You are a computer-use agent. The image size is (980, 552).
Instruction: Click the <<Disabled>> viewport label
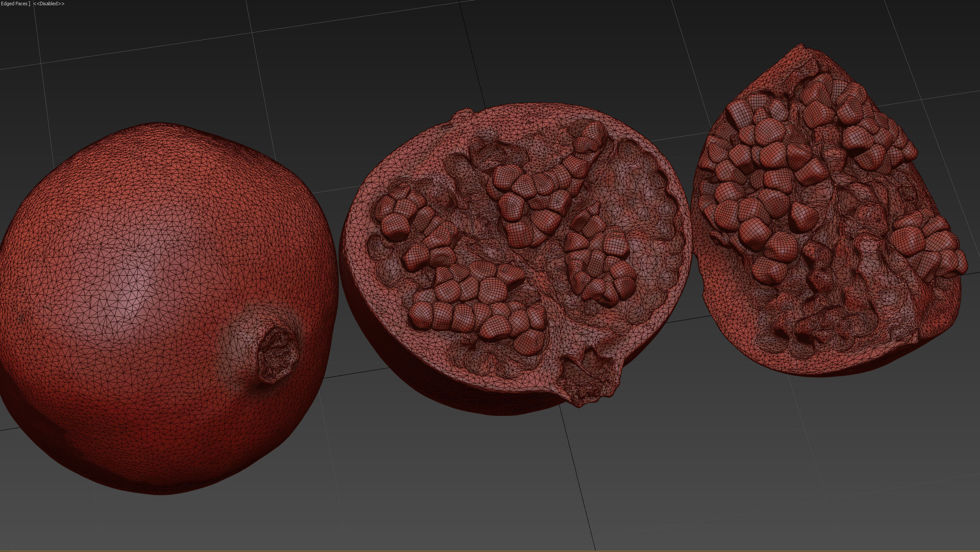point(49,4)
